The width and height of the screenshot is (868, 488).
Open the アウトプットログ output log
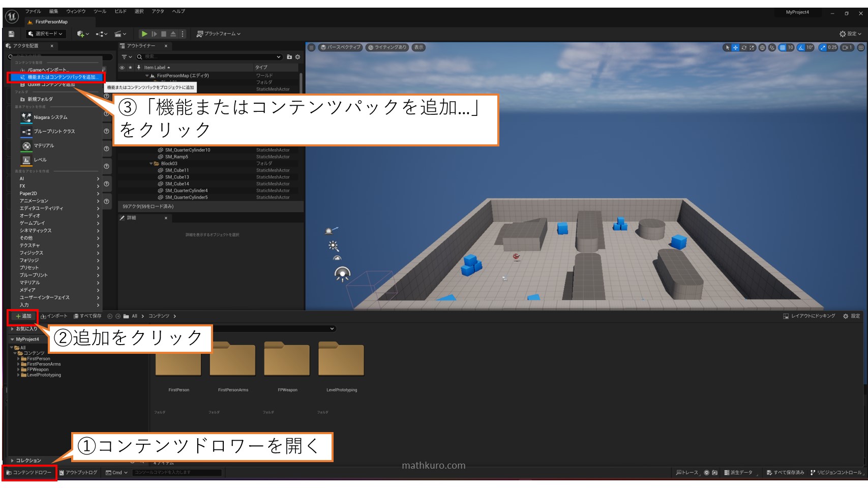[78, 472]
